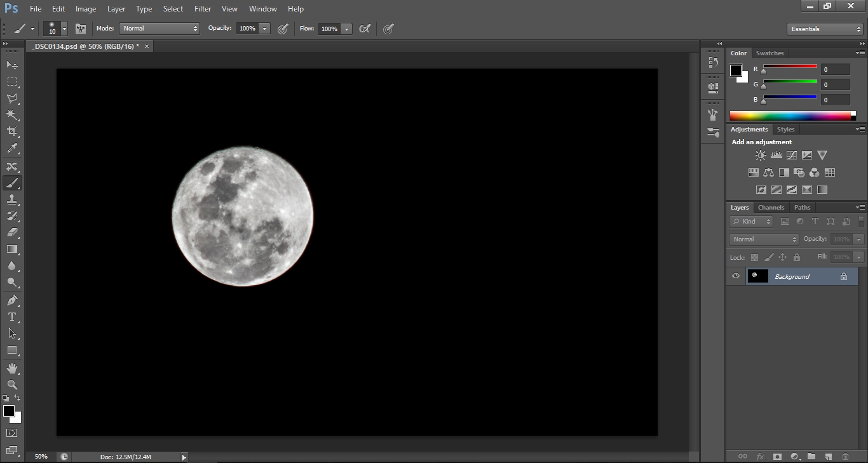Pick a color from the spectrum ramp
Screen dimensions: 868x463
[792, 115]
